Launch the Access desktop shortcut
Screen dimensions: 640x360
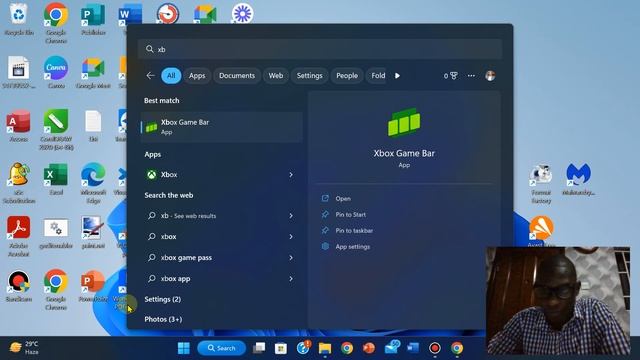pyautogui.click(x=18, y=126)
